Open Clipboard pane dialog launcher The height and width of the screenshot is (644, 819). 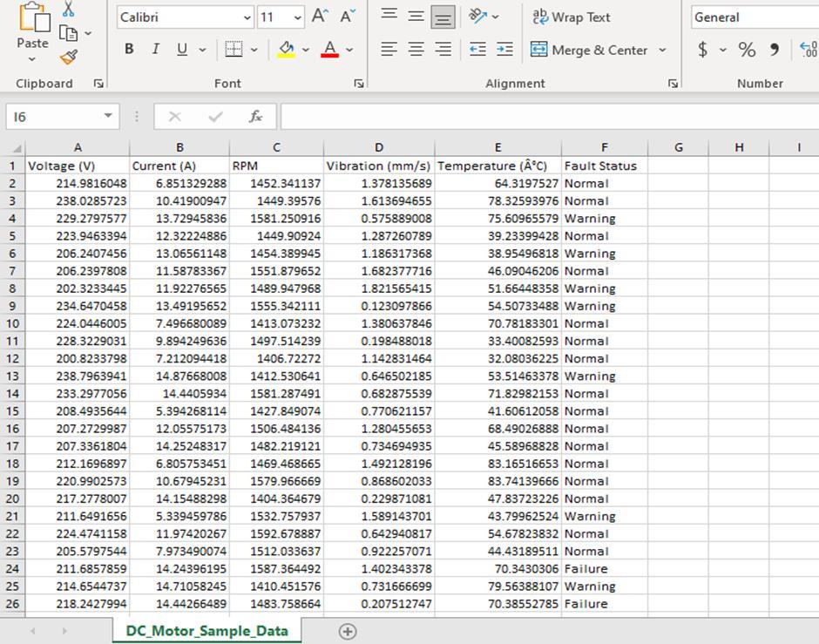[x=98, y=84]
